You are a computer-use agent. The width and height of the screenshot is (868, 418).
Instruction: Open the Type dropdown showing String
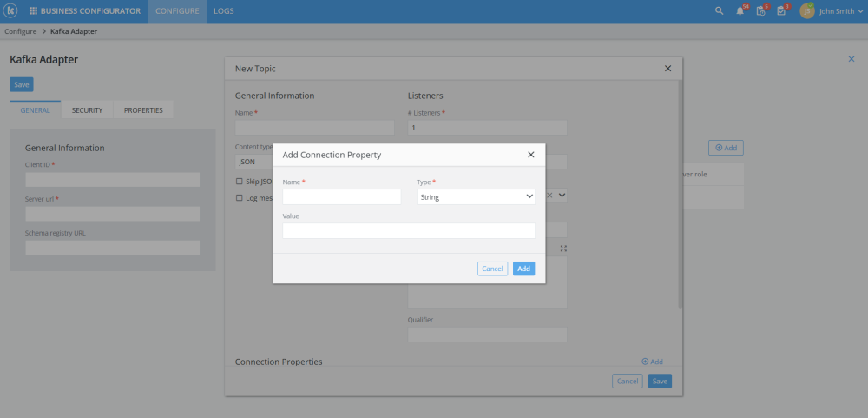(x=476, y=197)
